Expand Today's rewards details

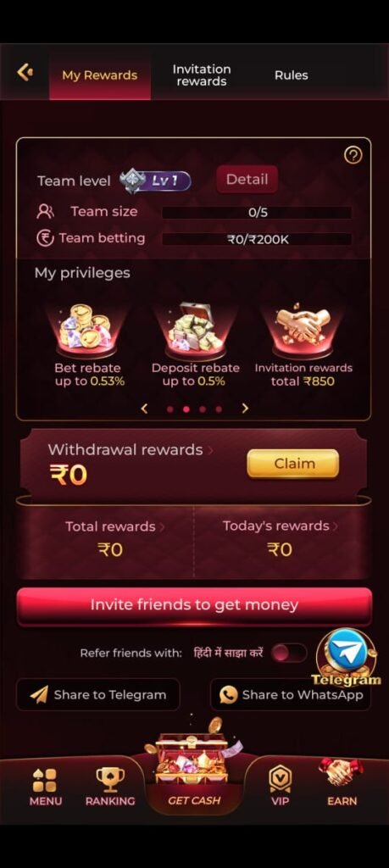(281, 526)
